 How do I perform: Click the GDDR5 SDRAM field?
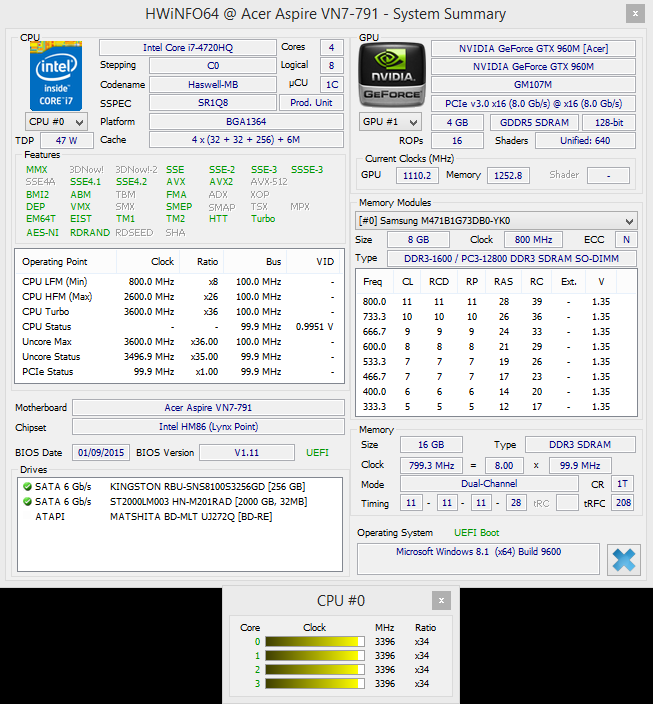click(x=534, y=123)
